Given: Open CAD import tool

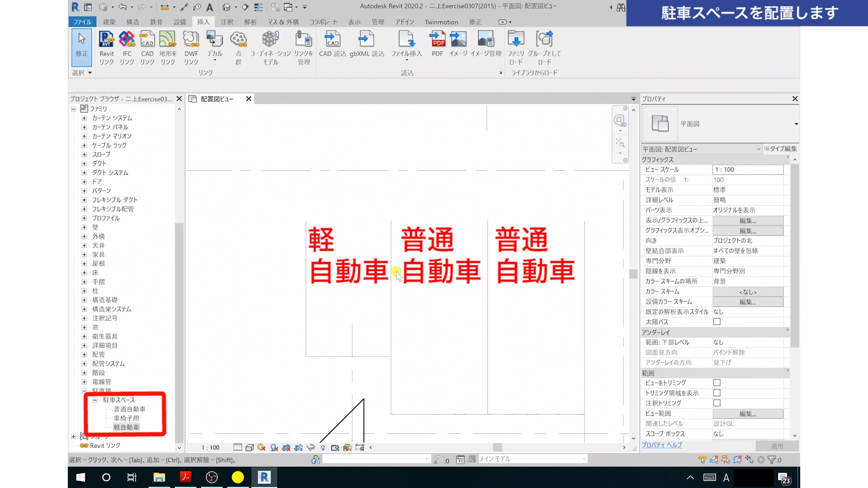Looking at the screenshot, I should coord(332,39).
